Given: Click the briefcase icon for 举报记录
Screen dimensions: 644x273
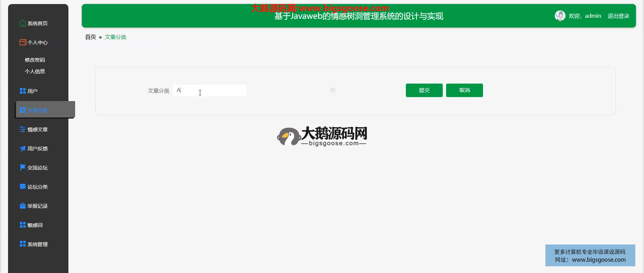Looking at the screenshot, I should pyautogui.click(x=22, y=206).
